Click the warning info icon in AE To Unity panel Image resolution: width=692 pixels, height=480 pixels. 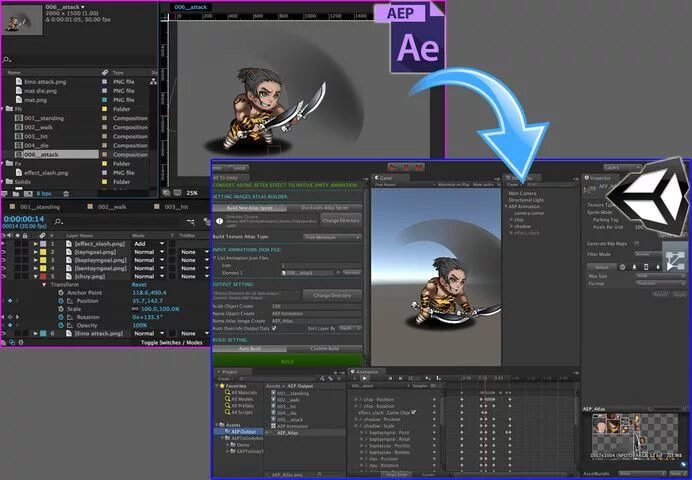point(219,221)
